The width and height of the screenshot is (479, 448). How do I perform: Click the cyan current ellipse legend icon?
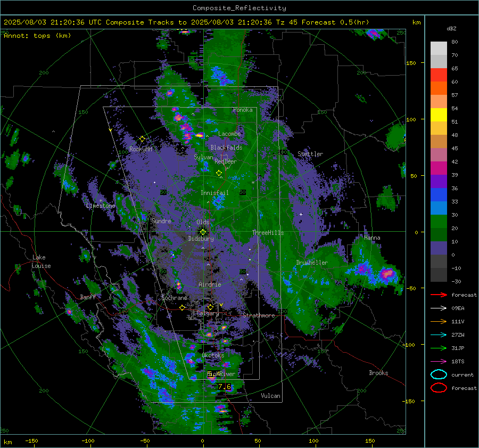click(439, 374)
